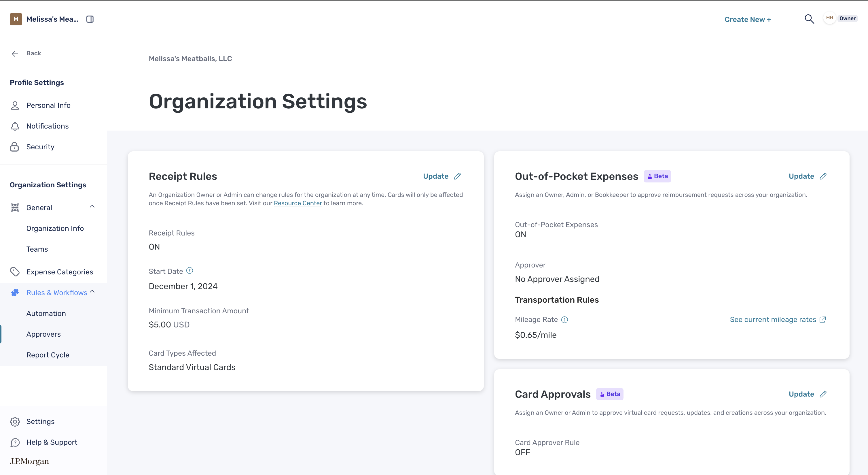Screen dimensions: 868x475
Task: Click the Mileage Rate help icon
Action: pos(564,320)
